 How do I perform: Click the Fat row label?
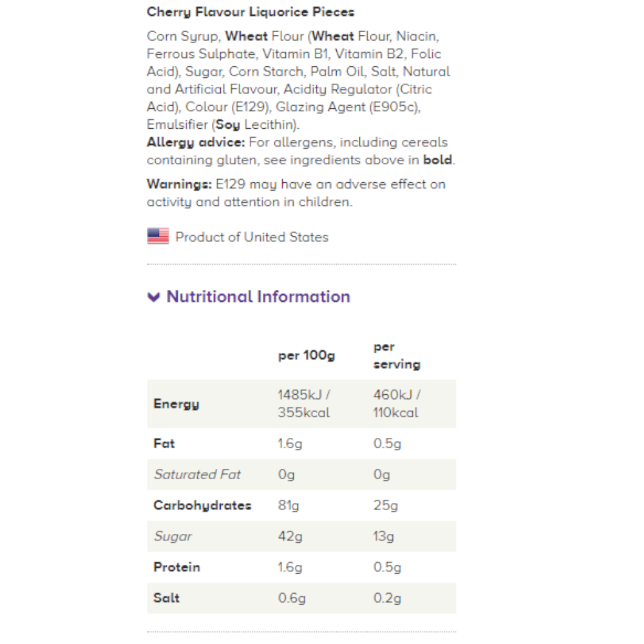click(164, 444)
